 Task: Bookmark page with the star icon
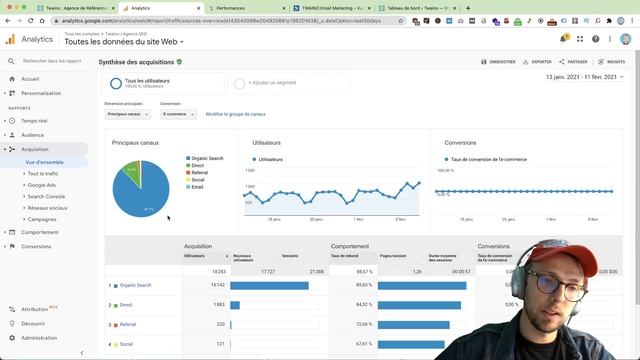point(400,21)
